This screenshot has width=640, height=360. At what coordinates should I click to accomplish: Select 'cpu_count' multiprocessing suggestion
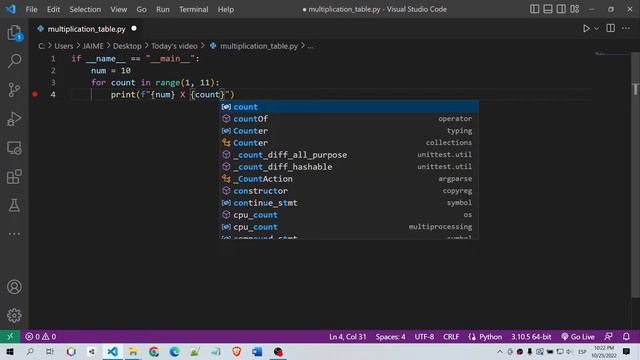coord(349,227)
